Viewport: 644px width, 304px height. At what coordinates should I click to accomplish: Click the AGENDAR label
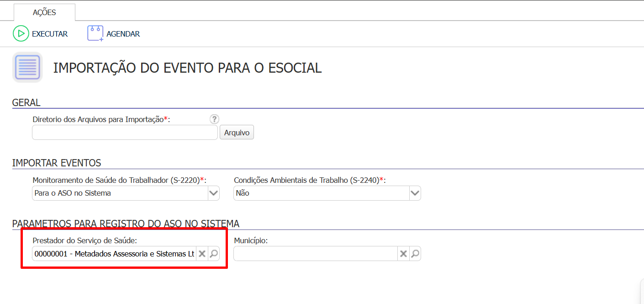click(123, 34)
